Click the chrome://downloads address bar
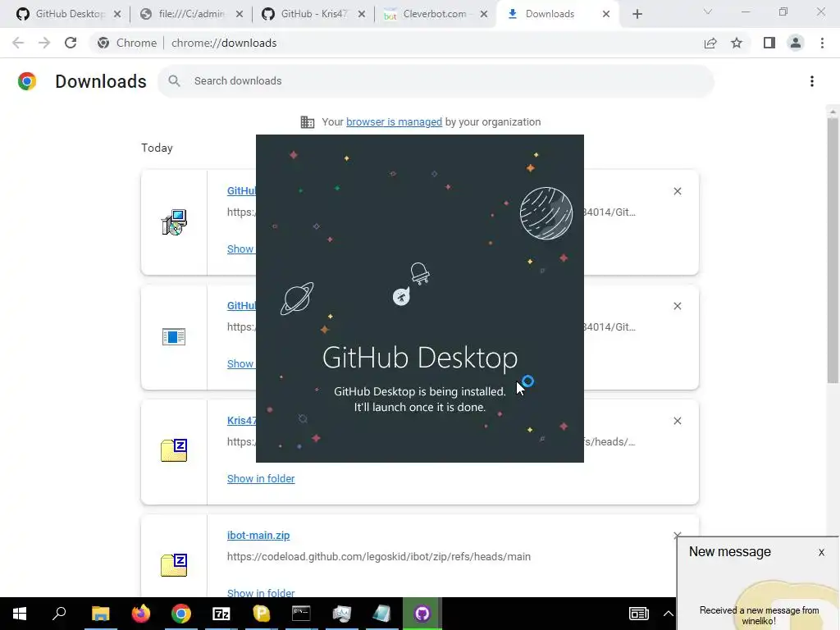This screenshot has width=840, height=630. pos(396,43)
